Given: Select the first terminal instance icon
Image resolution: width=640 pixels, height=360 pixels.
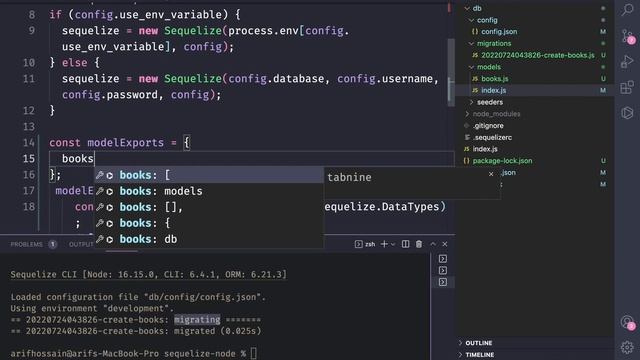Looking at the screenshot, I should coord(443,259).
